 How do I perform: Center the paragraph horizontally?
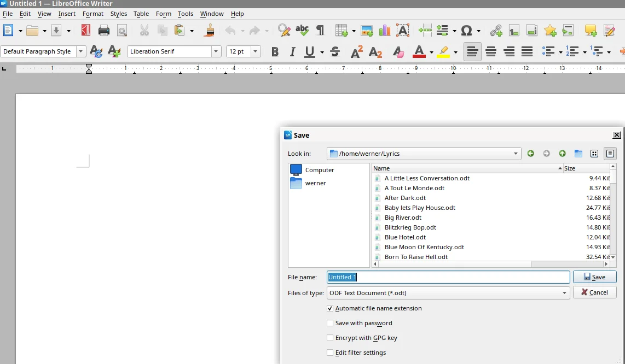pos(491,51)
